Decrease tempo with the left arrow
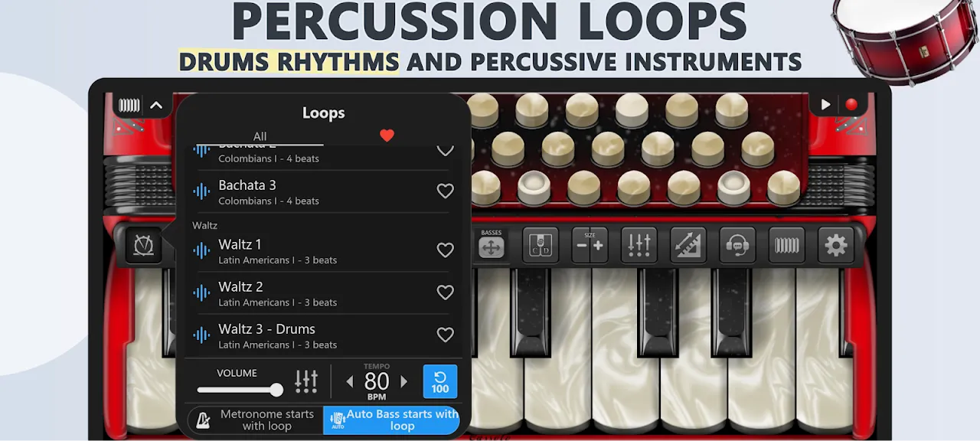Image resolution: width=980 pixels, height=441 pixels. [x=350, y=381]
